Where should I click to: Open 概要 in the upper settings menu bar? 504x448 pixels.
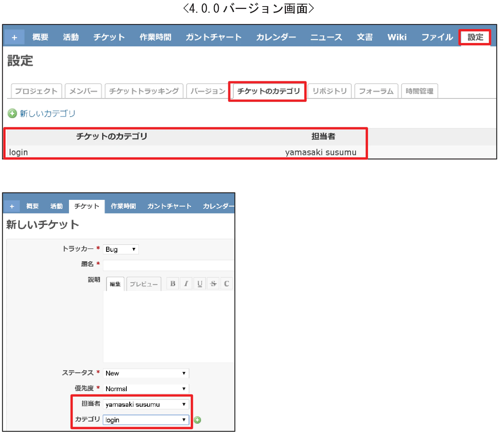tap(40, 37)
